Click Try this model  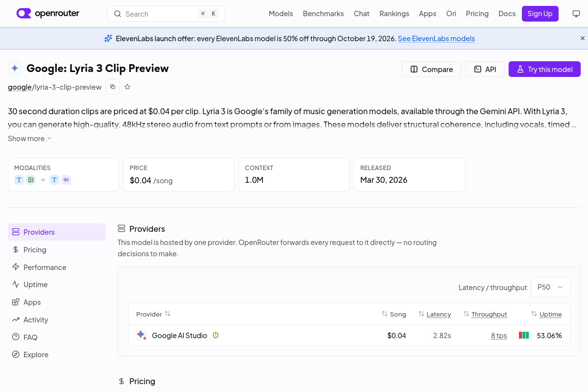[x=544, y=69]
